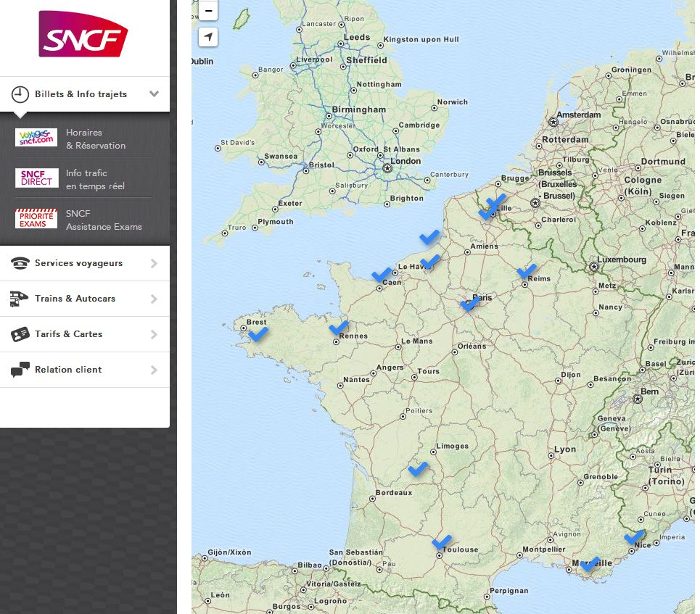Expand the Trains & Autocars chevron
700x614 pixels.
click(154, 299)
